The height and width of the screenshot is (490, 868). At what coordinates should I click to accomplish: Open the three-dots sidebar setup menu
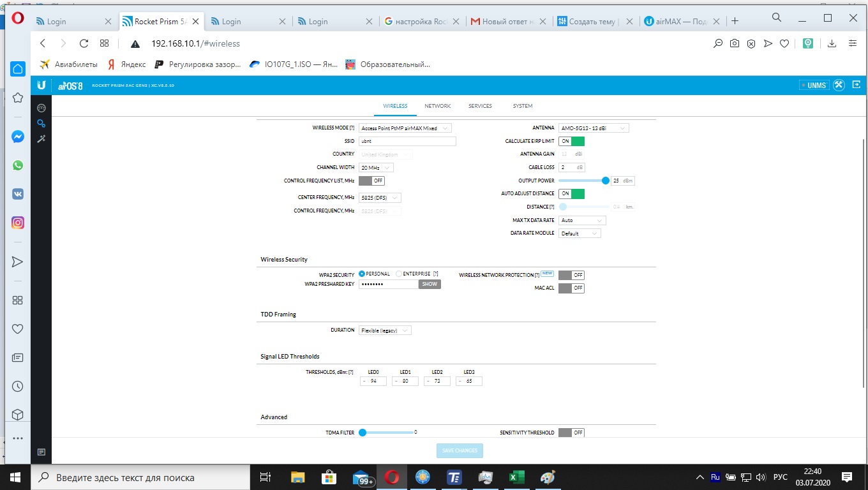coord(18,438)
